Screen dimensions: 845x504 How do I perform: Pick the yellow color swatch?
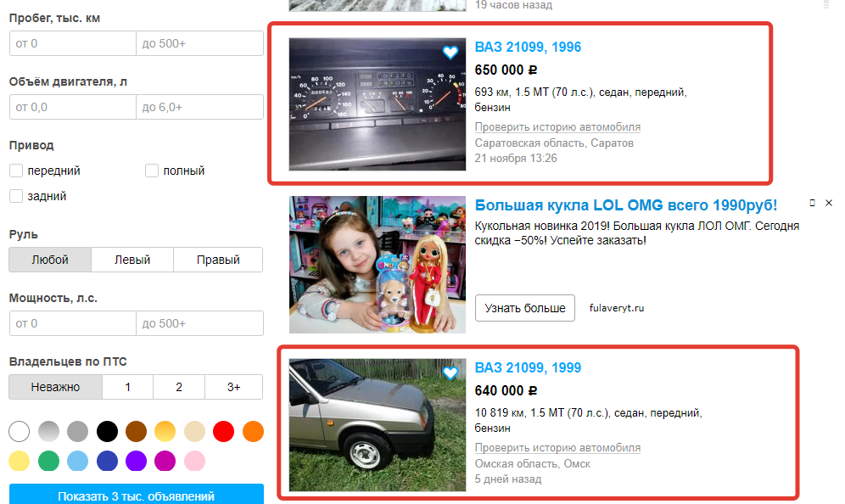(x=20, y=461)
